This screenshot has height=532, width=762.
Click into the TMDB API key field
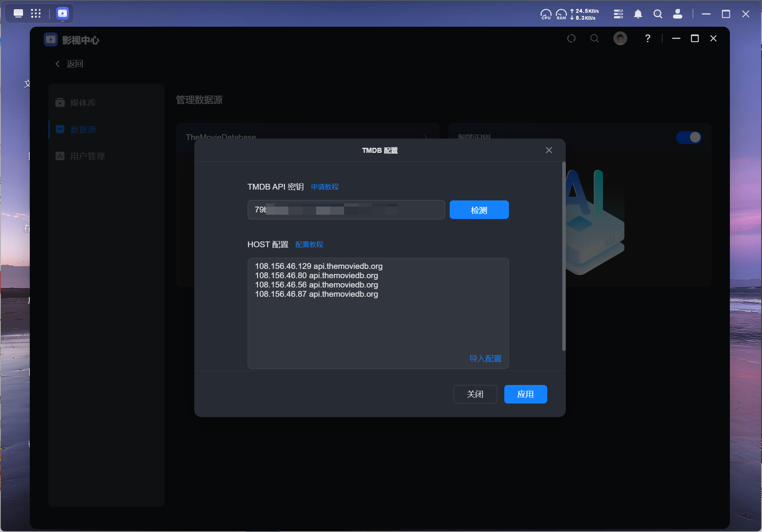(346, 210)
